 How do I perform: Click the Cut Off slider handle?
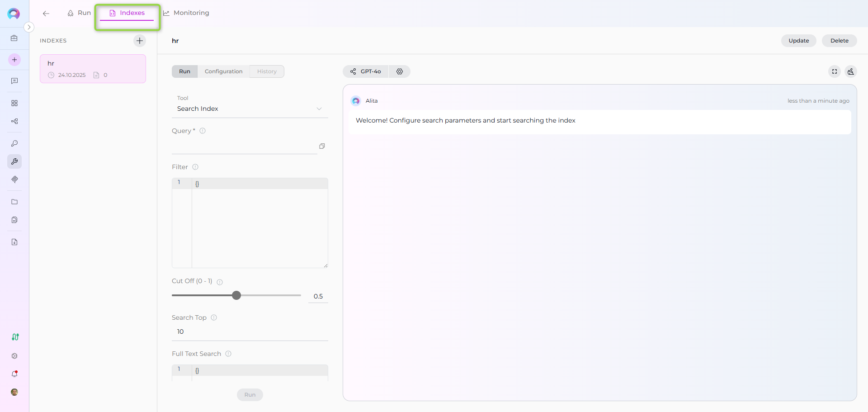pyautogui.click(x=236, y=295)
